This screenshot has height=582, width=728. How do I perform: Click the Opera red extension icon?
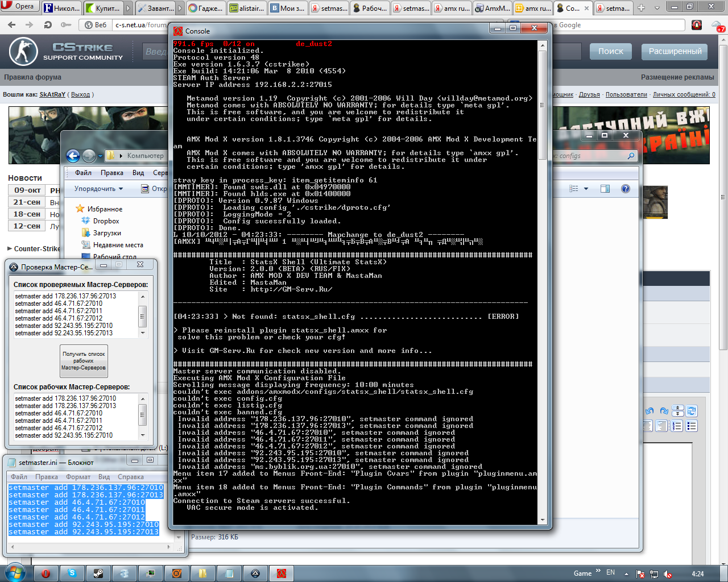tap(697, 25)
